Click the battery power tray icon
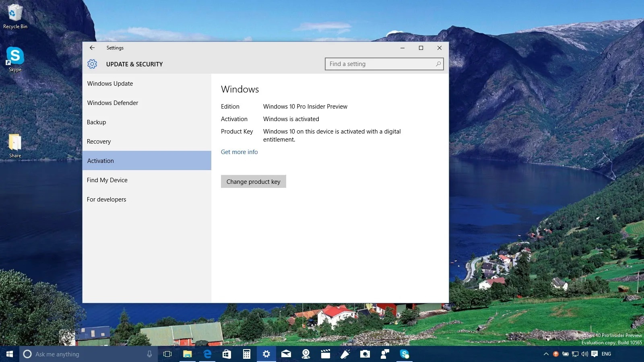Screen dimensions: 644x362 pos(566,354)
